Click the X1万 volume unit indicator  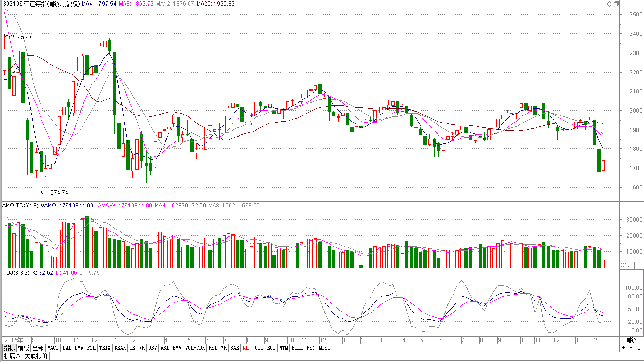tap(627, 265)
